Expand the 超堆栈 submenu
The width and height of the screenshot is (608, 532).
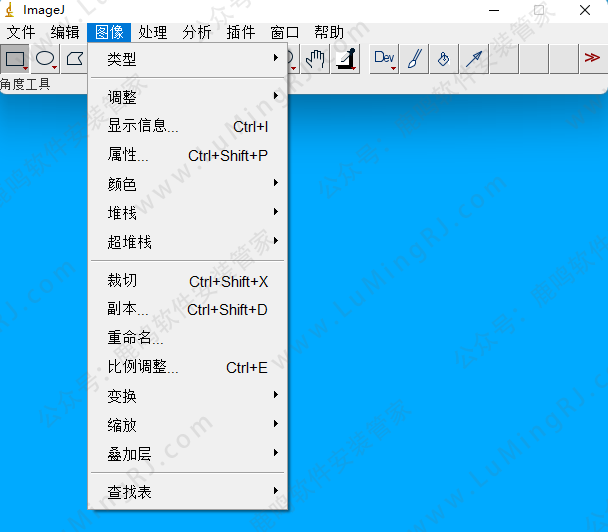188,242
